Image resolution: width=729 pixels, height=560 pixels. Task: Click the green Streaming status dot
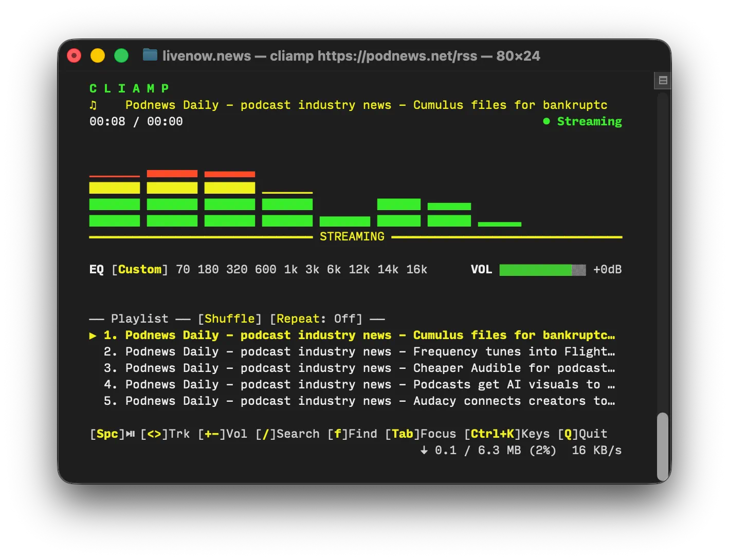[546, 121]
